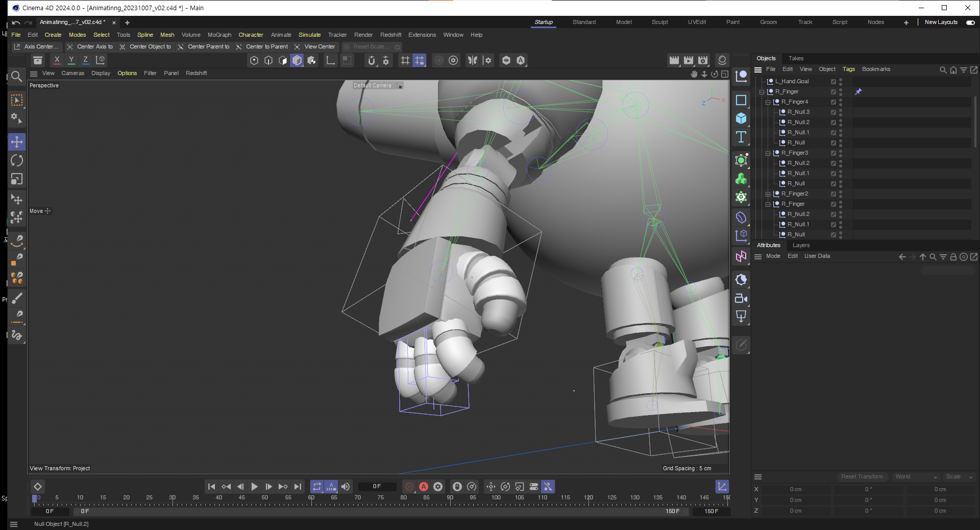Select the Move tool in left toolbar

(17, 141)
